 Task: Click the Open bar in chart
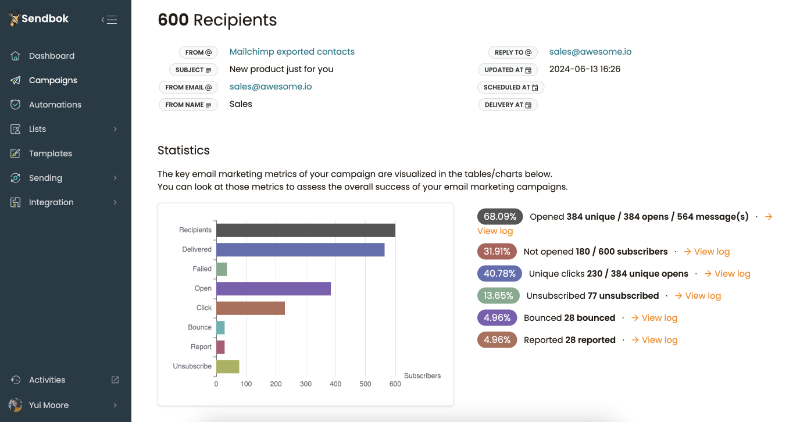273,288
